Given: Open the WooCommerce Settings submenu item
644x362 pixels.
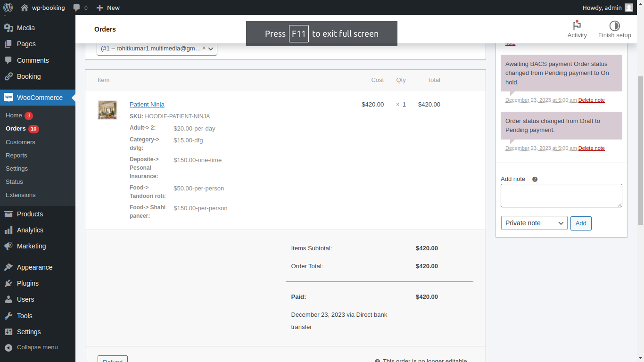Looking at the screenshot, I should [x=17, y=168].
